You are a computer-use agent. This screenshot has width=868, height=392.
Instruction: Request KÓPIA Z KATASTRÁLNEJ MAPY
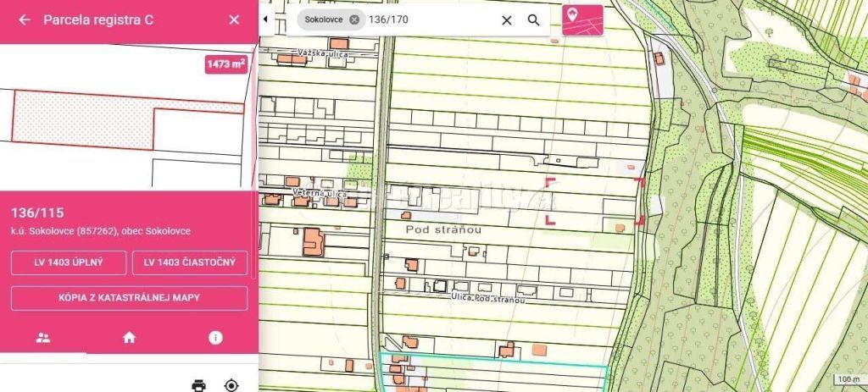130,298
